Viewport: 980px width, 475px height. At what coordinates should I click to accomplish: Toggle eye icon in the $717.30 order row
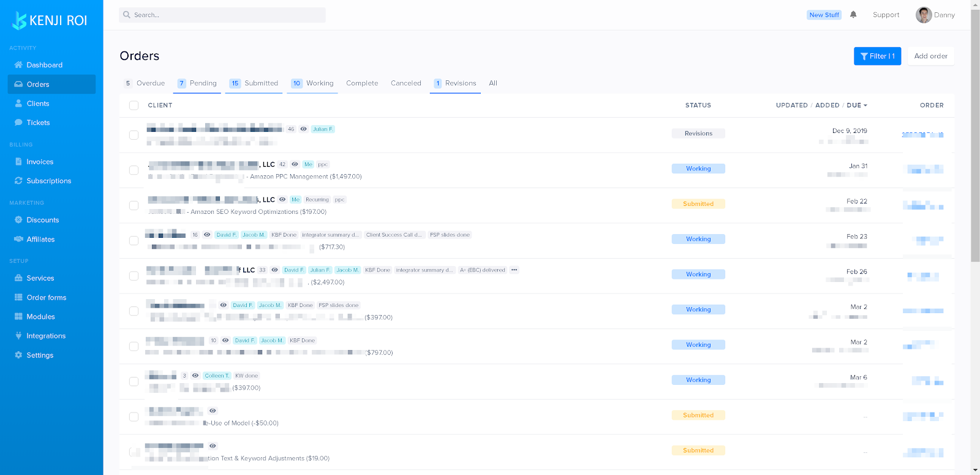pos(207,235)
